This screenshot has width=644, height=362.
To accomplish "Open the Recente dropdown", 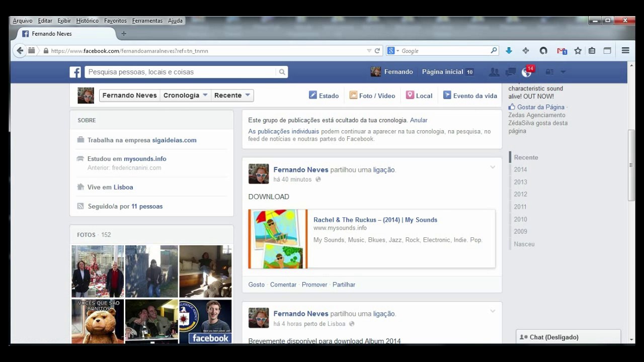I will click(x=232, y=96).
